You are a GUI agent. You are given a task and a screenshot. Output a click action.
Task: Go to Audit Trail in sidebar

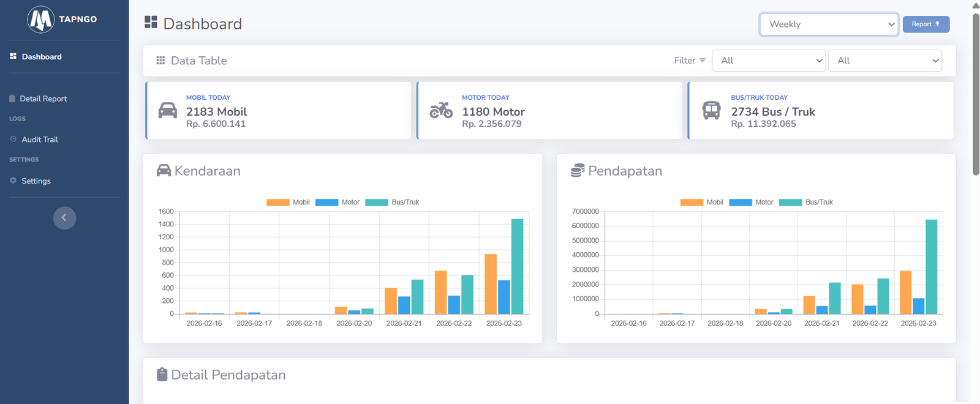[40, 140]
